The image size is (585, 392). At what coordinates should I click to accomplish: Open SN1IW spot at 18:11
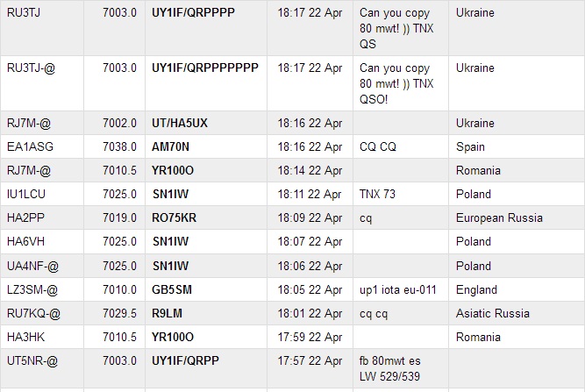(x=170, y=195)
